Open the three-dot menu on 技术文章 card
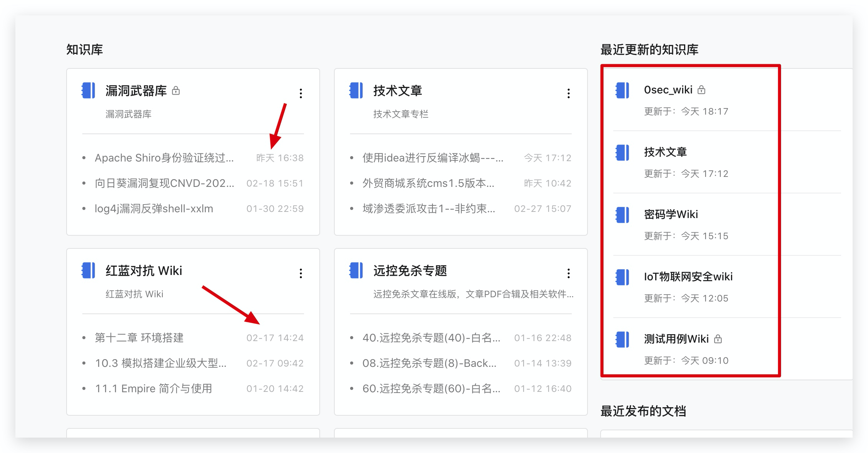 [x=569, y=93]
